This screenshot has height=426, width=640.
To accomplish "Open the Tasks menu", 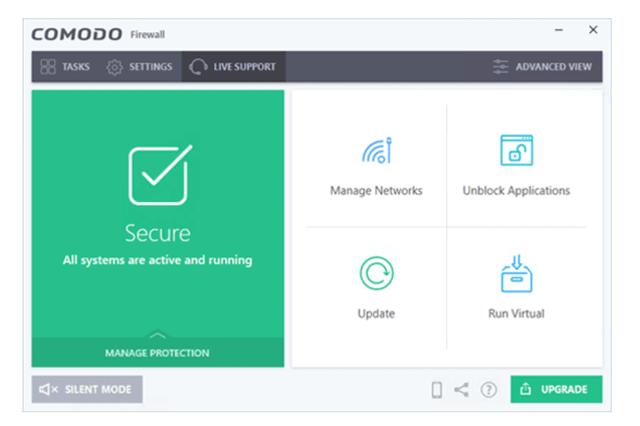I will [65, 67].
